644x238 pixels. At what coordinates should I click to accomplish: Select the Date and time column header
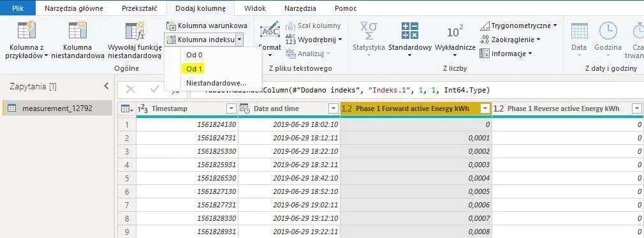click(289, 108)
